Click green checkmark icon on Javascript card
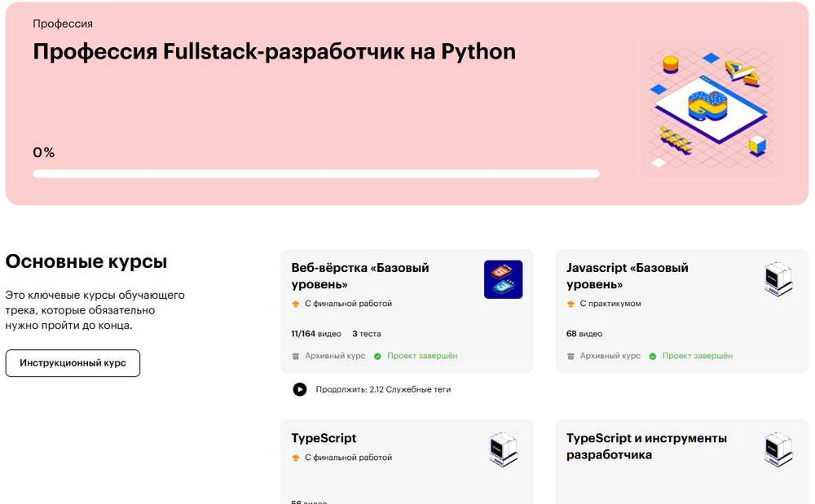The width and height of the screenshot is (815, 504). [653, 356]
